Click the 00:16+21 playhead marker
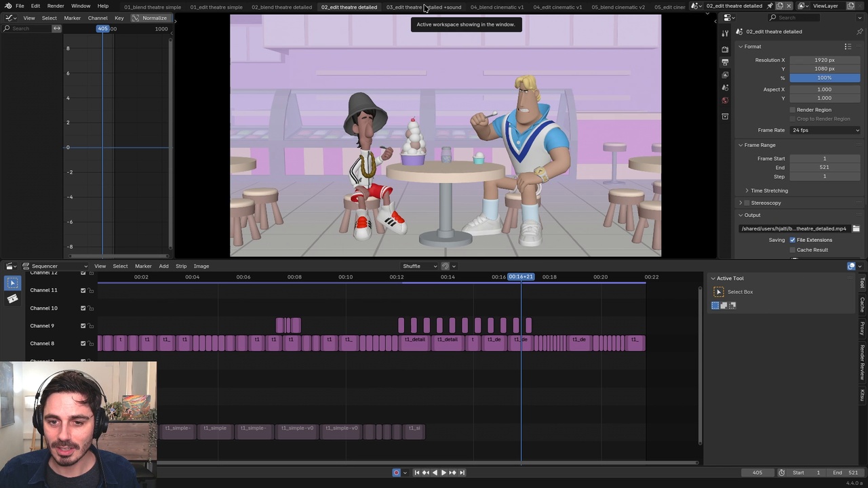Viewport: 868px width, 488px height. tap(521, 277)
